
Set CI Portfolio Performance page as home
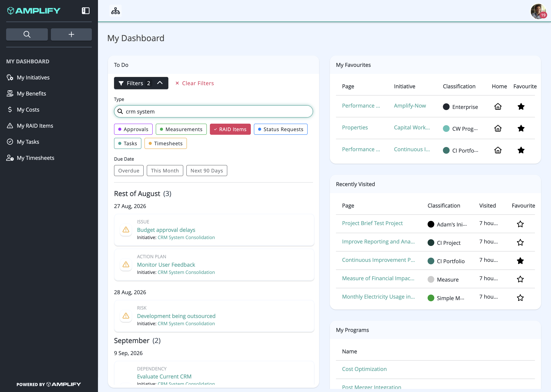coord(498,150)
